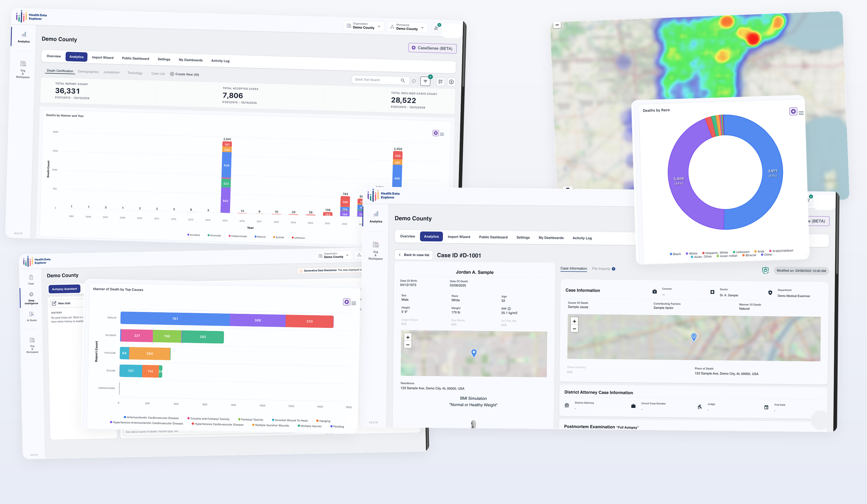This screenshot has width=867, height=504.
Task: Click blue 761 segment in the Natural bar
Action: 175,319
